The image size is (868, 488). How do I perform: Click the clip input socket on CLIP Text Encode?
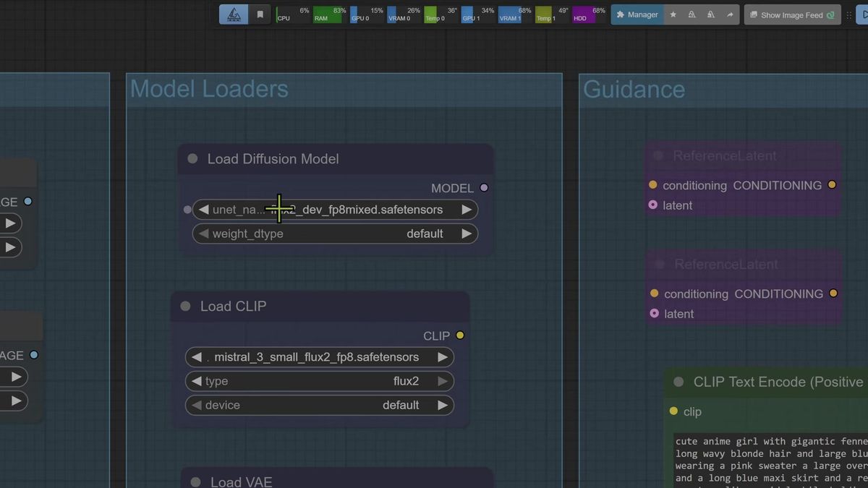673,411
